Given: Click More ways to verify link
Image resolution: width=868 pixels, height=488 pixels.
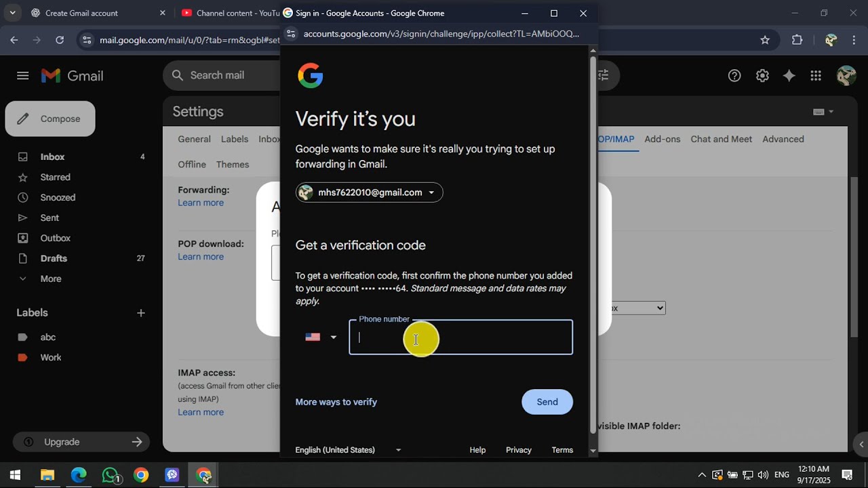Looking at the screenshot, I should [336, 402].
